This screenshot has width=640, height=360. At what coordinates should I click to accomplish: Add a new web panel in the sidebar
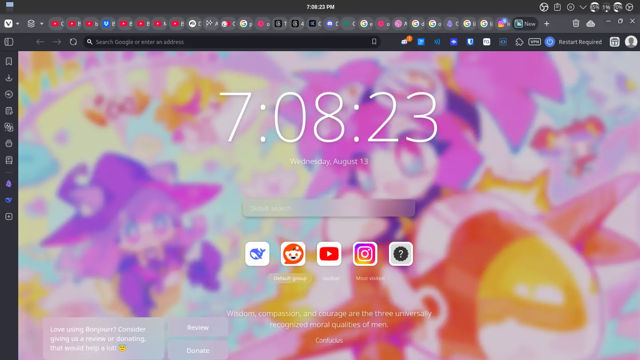click(9, 217)
